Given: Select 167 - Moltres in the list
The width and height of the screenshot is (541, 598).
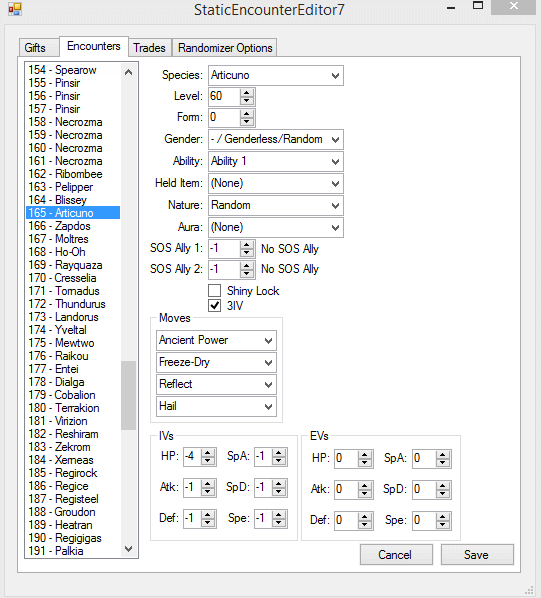Looking at the screenshot, I should pos(73,239).
